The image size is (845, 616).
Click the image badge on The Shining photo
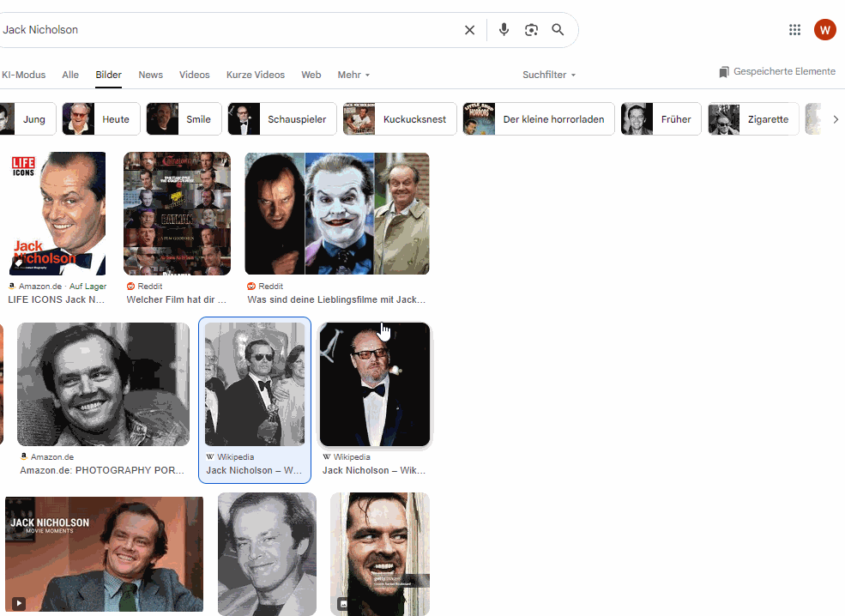coord(343,604)
